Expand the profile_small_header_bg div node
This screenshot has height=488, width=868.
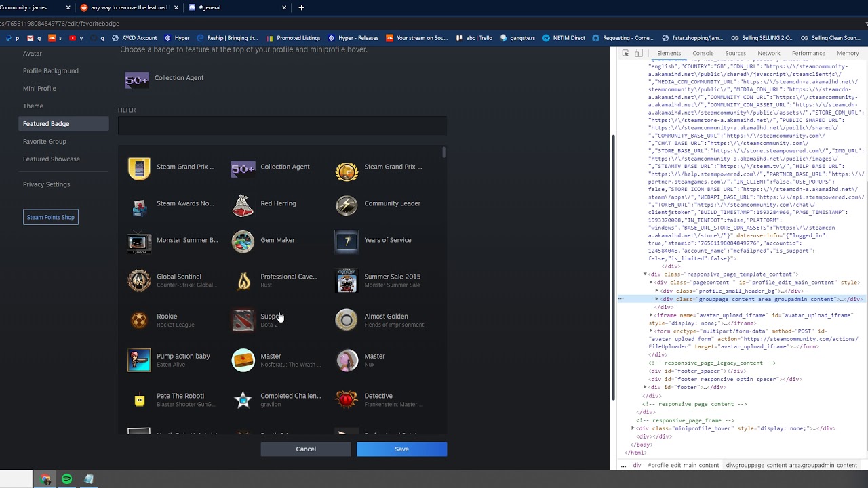[656, 291]
